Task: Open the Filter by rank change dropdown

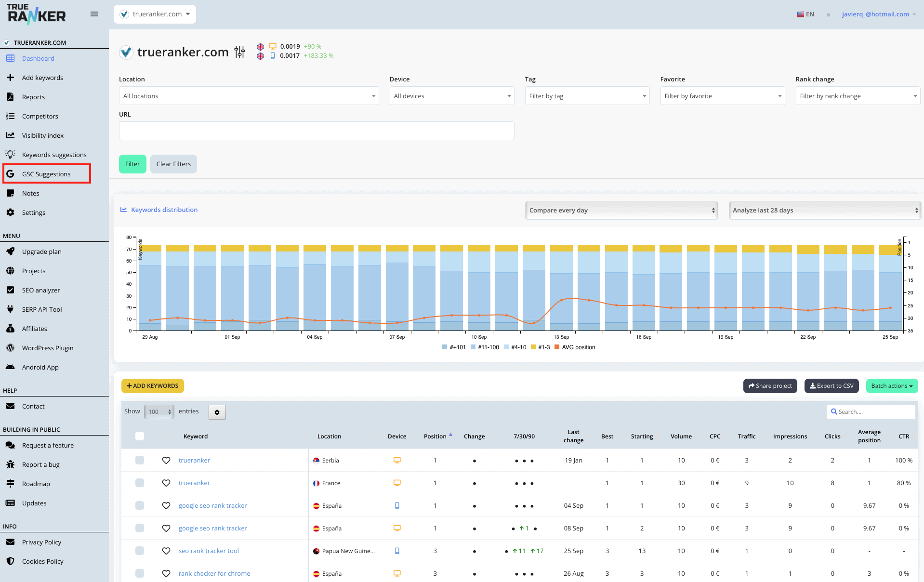Action: pyautogui.click(x=858, y=96)
